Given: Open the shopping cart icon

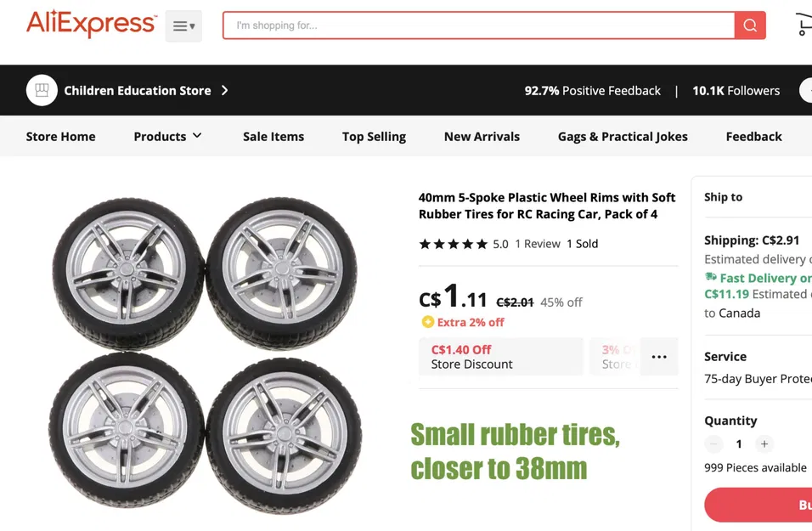Looking at the screenshot, I should (804, 25).
